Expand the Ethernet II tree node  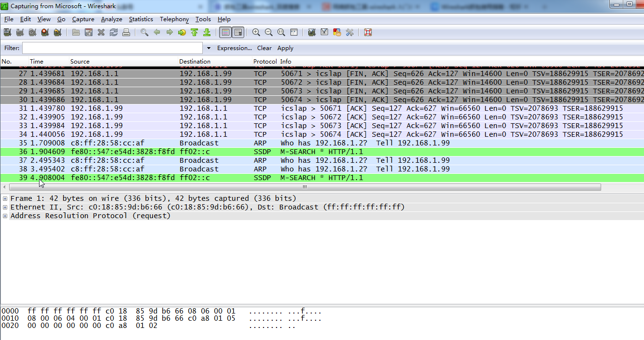point(5,207)
